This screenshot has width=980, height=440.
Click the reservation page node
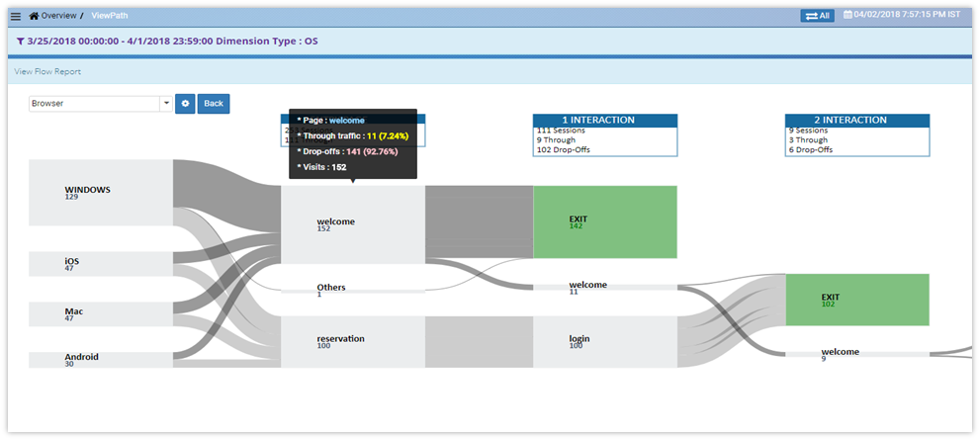point(353,341)
